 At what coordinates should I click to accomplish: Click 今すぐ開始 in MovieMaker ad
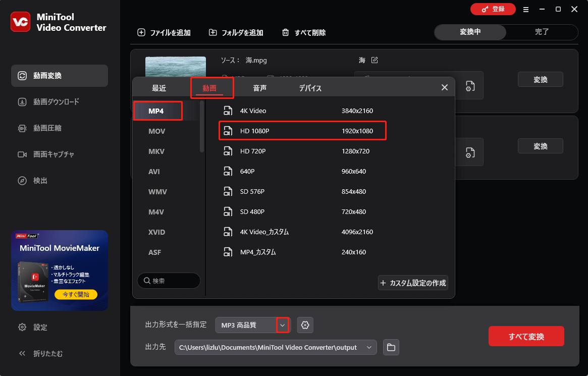point(76,295)
